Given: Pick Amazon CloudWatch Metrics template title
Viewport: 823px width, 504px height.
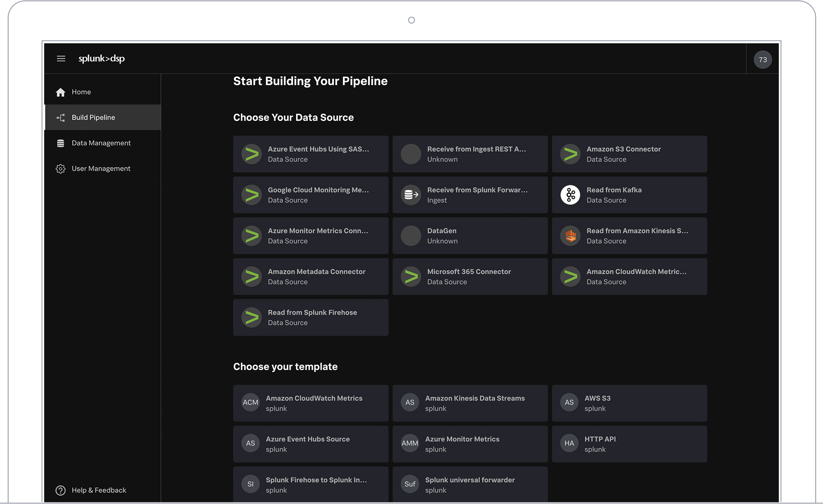Looking at the screenshot, I should pyautogui.click(x=314, y=398).
